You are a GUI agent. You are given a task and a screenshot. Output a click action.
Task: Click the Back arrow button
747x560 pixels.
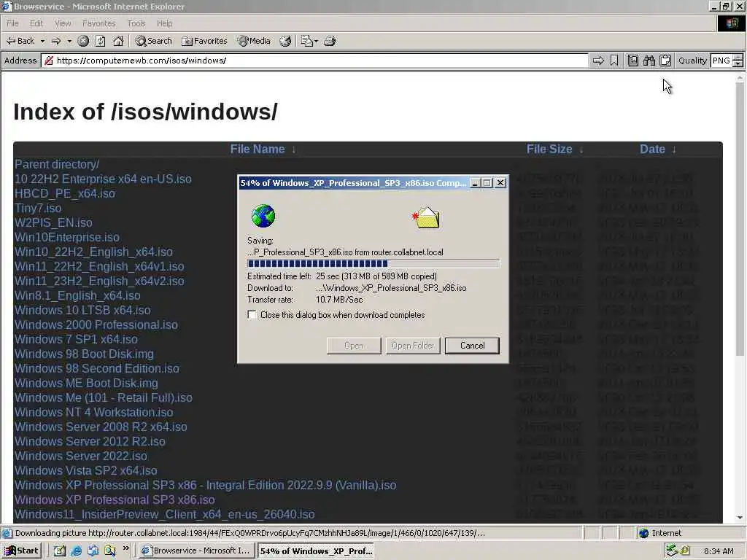(20, 41)
